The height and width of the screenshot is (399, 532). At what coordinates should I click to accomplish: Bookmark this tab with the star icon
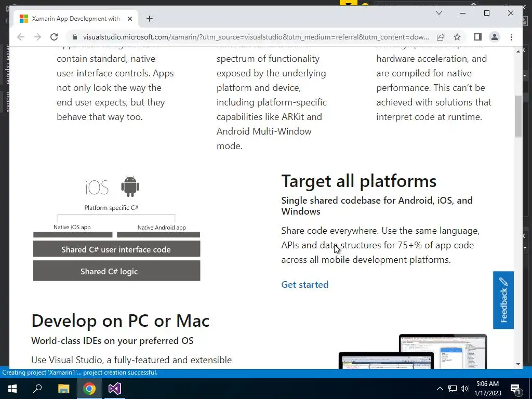click(x=457, y=37)
